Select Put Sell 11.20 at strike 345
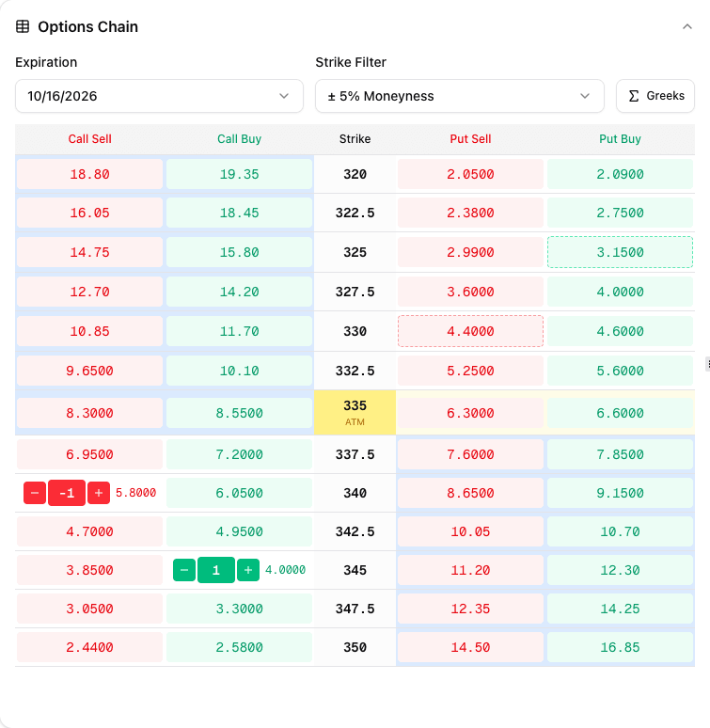This screenshot has height=728, width=710. click(470, 570)
